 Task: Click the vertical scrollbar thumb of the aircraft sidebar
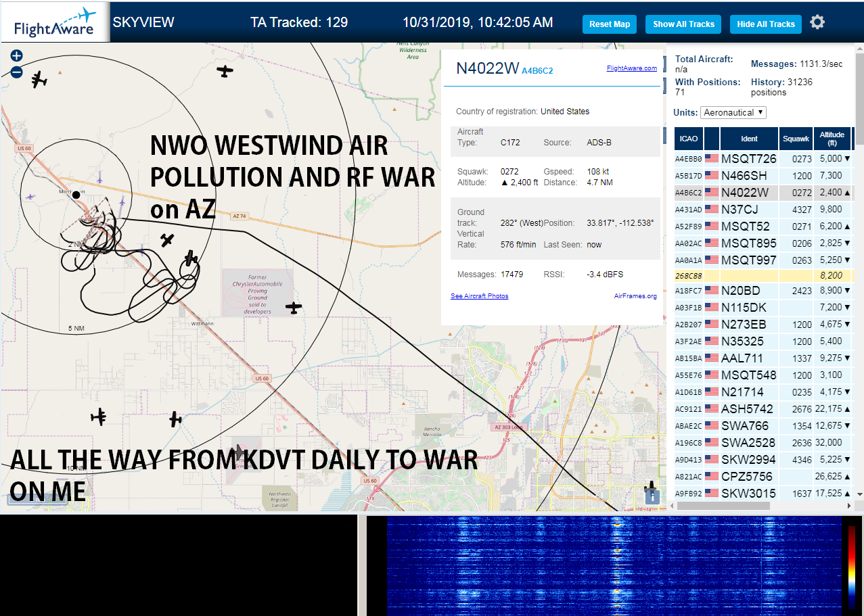pos(859,99)
